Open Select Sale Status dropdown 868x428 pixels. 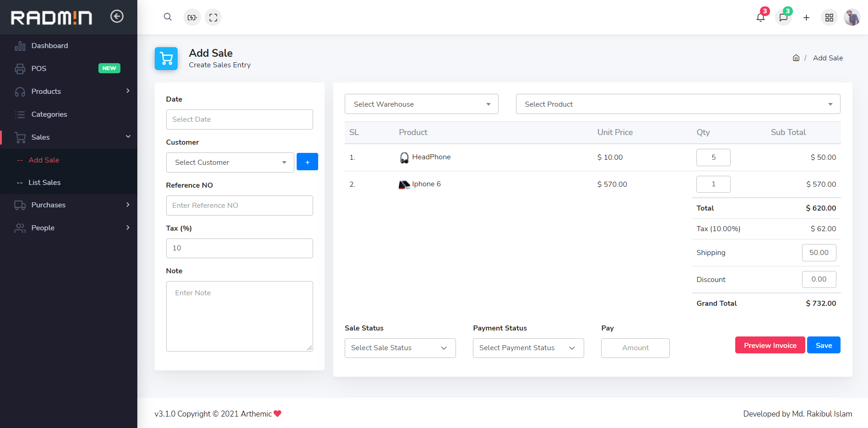[400, 348]
